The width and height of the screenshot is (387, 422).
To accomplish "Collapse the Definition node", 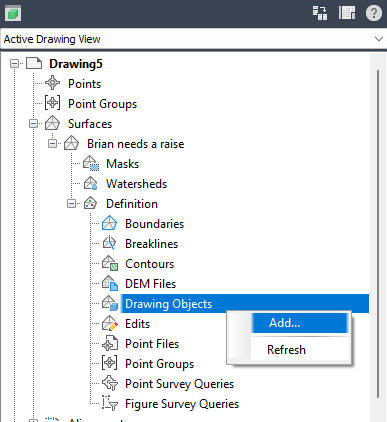I will coord(71,203).
